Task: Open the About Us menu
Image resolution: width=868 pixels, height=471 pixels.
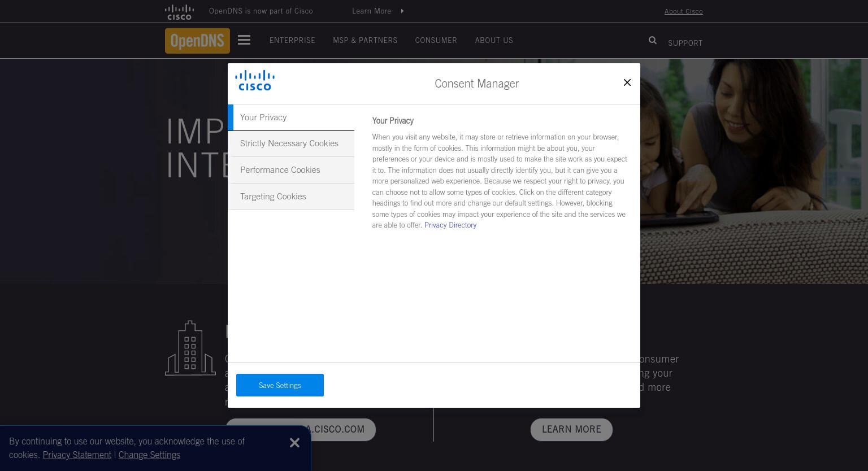Action: pos(494,40)
